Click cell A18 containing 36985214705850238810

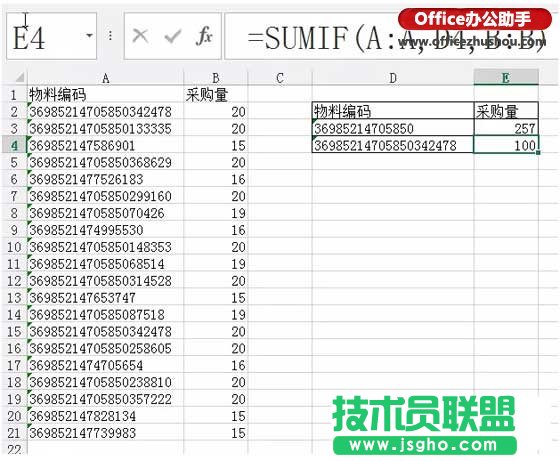tap(105, 382)
